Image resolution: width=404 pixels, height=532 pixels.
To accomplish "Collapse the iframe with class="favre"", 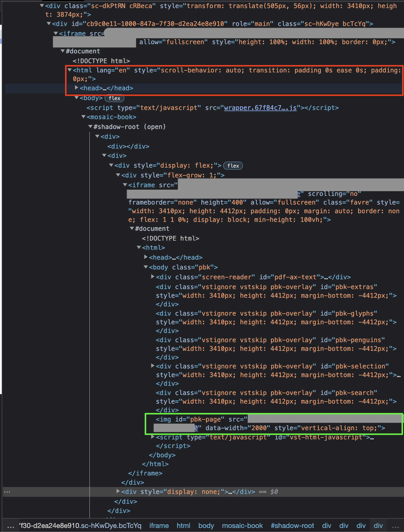I will pos(125,185).
